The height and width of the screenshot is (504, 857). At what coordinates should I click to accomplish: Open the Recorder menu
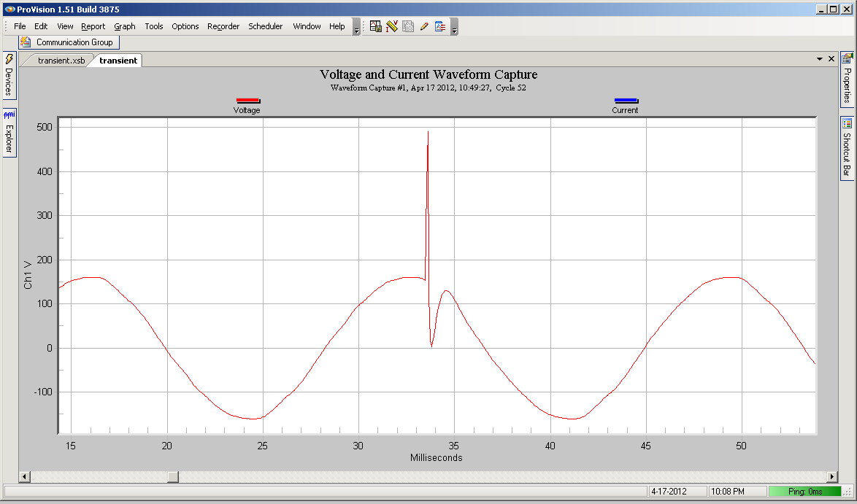223,26
